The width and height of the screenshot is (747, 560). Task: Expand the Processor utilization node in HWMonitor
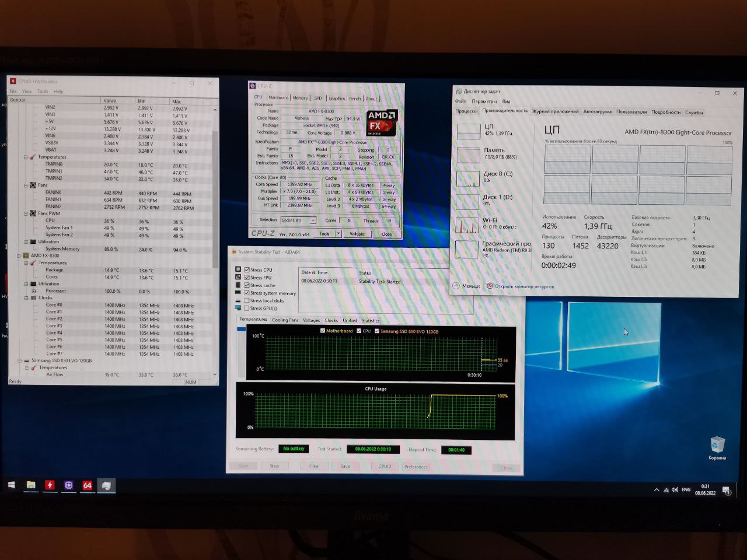(x=33, y=290)
